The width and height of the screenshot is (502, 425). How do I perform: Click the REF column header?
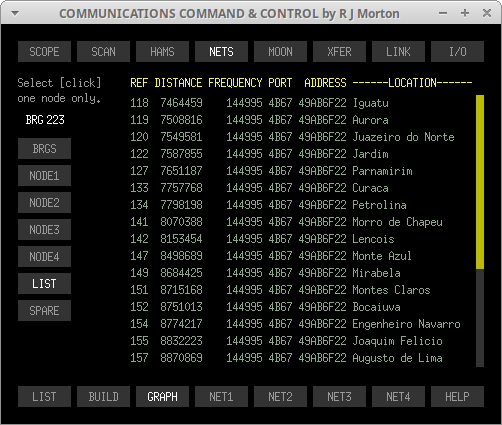[x=139, y=83]
